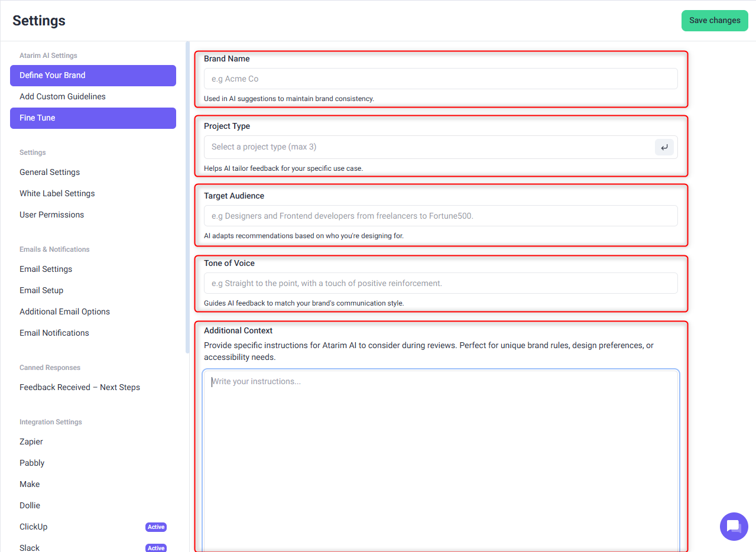
Task: Open the ClickUp integration settings
Action: point(34,527)
